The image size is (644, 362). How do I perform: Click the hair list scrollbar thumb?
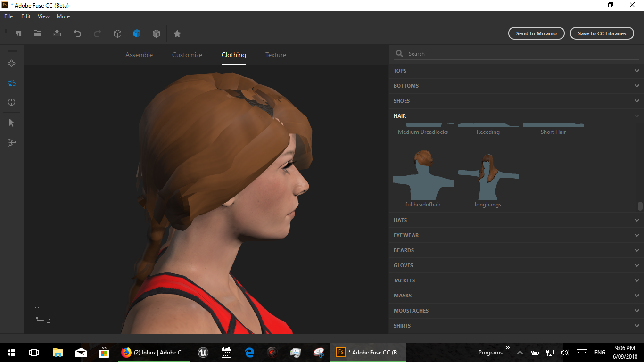[x=640, y=206]
